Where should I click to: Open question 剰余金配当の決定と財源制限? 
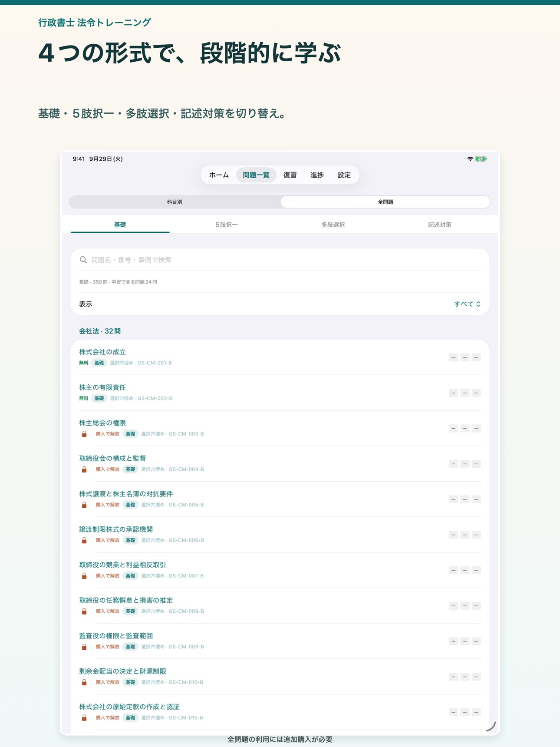pyautogui.click(x=280, y=676)
